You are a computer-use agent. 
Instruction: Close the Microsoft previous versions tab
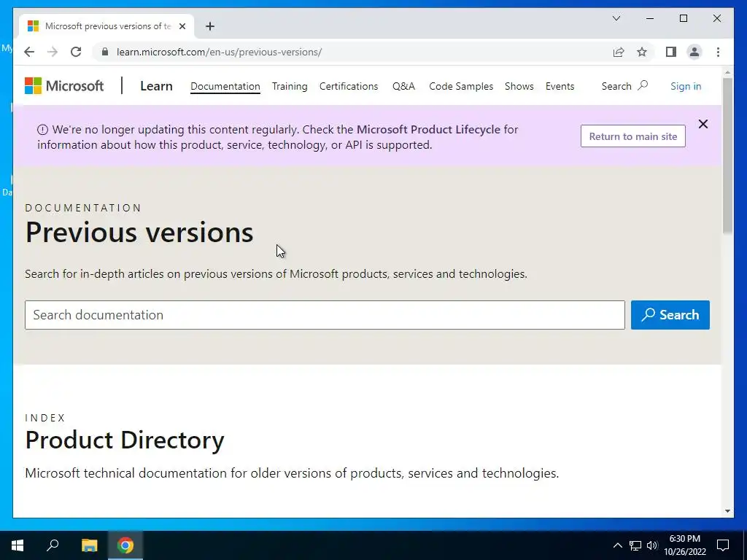(182, 26)
